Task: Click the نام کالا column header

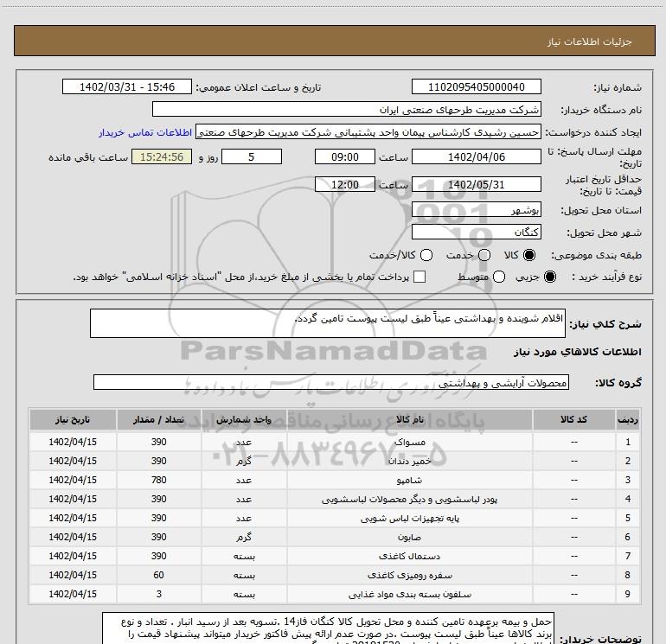Action: (x=410, y=420)
